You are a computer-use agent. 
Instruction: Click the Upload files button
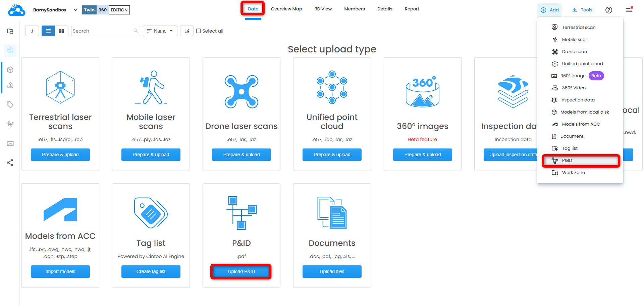pos(332,271)
